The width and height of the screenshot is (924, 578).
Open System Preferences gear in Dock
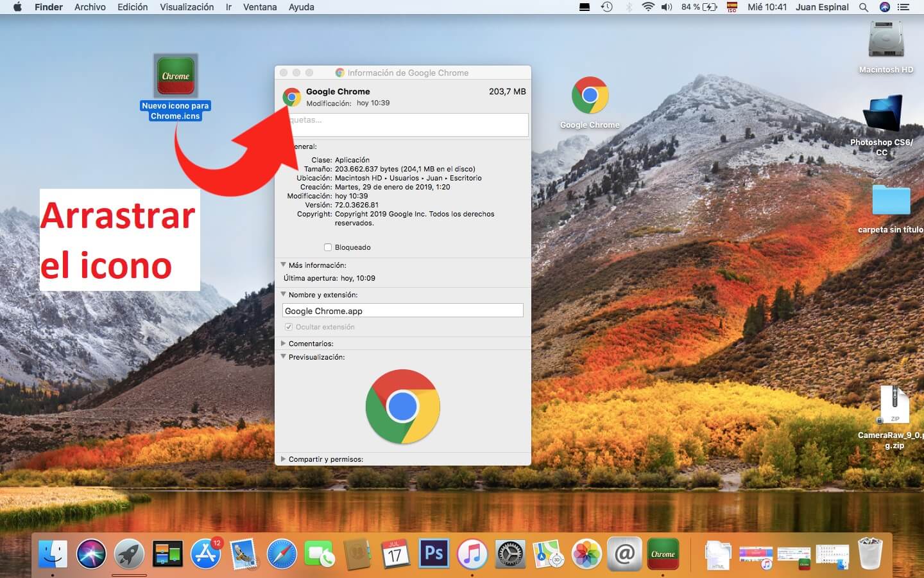pyautogui.click(x=511, y=554)
